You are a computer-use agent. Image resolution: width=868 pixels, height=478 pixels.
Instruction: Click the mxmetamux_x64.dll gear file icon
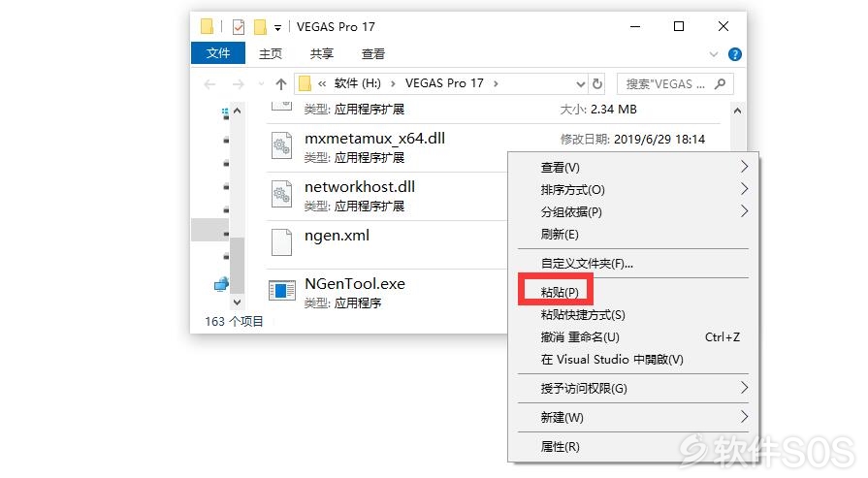[x=282, y=146]
